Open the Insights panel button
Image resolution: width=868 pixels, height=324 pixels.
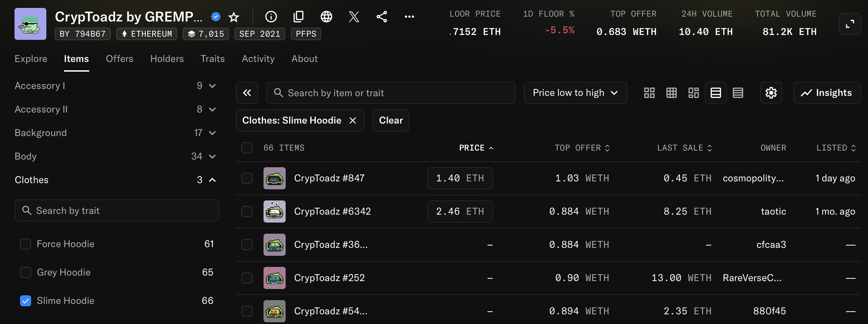coord(827,93)
